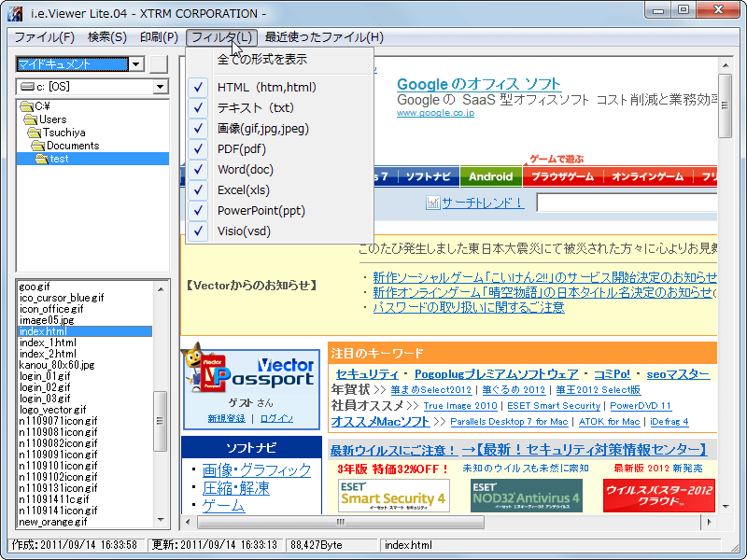This screenshot has width=747, height=560.
Task: Select the Users folder icon
Action: click(31, 119)
